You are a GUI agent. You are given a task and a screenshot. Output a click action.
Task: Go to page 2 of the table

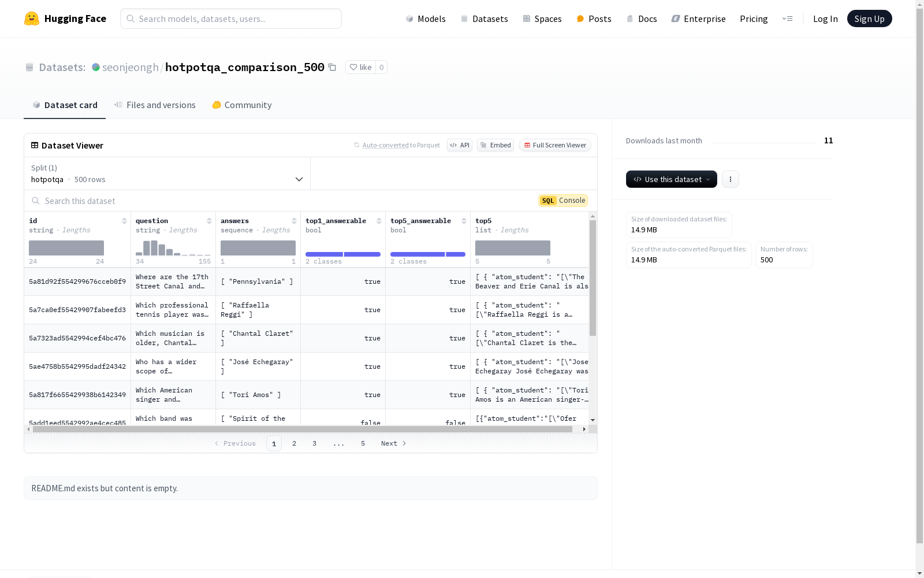[295, 443]
